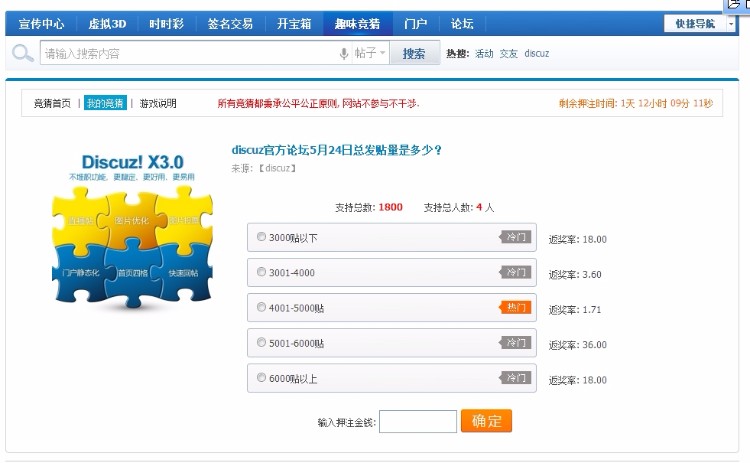The image size is (750, 463).
Task: Open the 虚拟3D nav item
Action: (107, 24)
